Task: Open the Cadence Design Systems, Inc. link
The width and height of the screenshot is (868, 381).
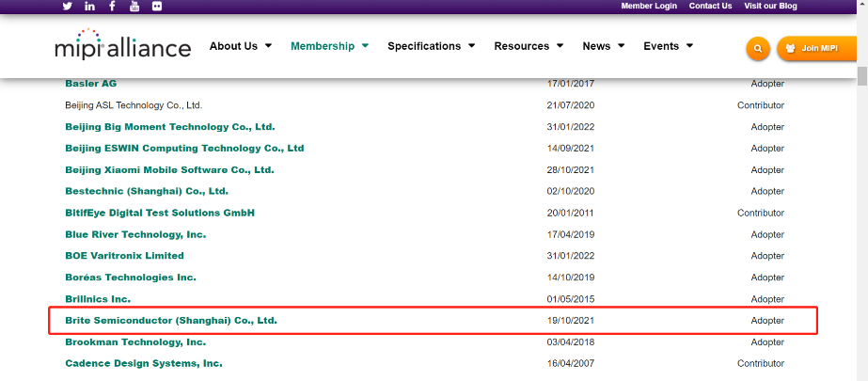Action: coord(144,363)
